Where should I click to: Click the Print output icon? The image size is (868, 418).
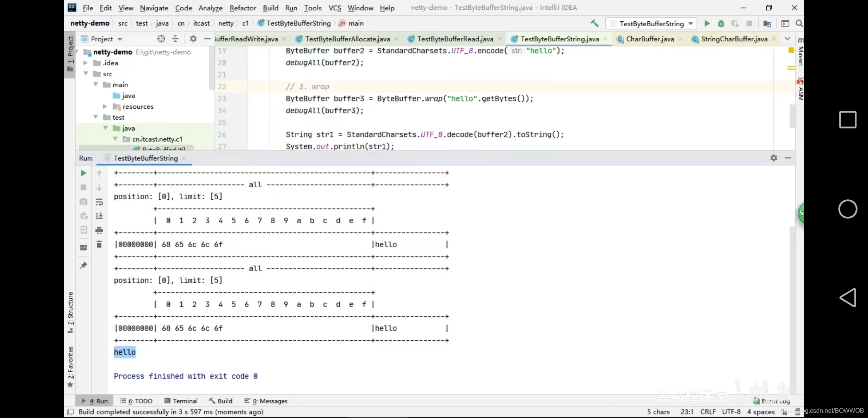99,230
